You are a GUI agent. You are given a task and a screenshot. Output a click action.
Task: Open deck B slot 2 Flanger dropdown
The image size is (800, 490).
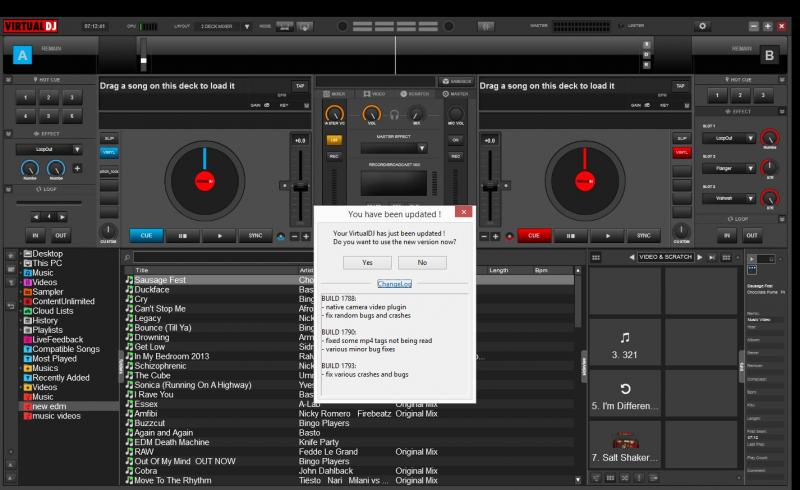[x=750, y=168]
